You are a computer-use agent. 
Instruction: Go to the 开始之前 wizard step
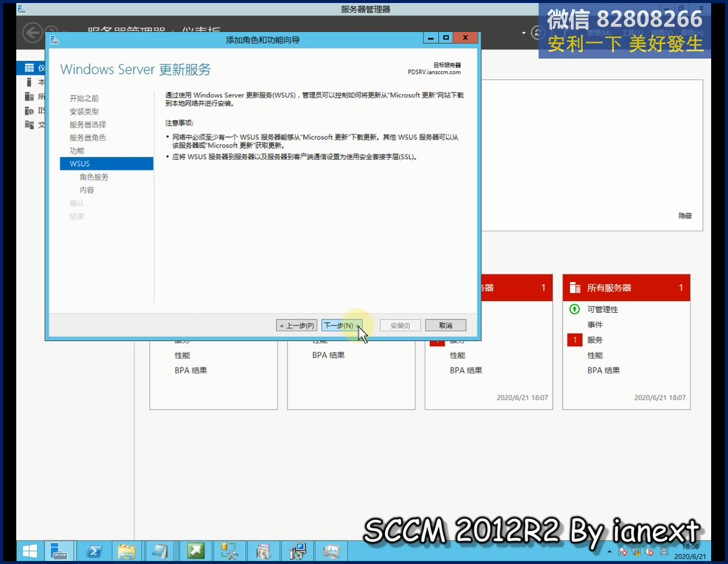pyautogui.click(x=84, y=99)
